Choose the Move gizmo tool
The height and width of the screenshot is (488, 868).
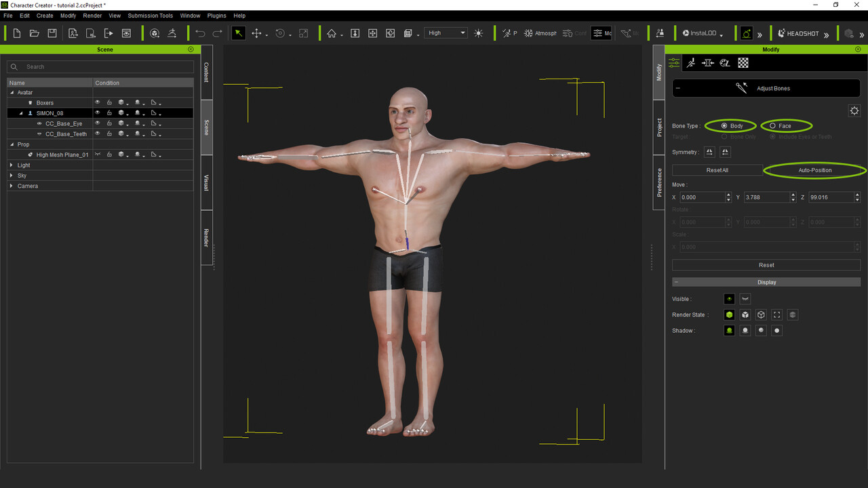tap(256, 33)
